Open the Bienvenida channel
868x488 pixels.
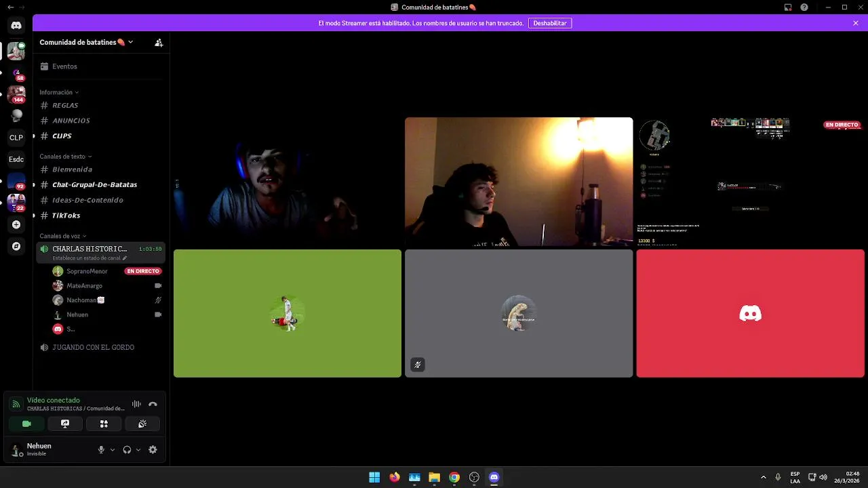(100, 169)
